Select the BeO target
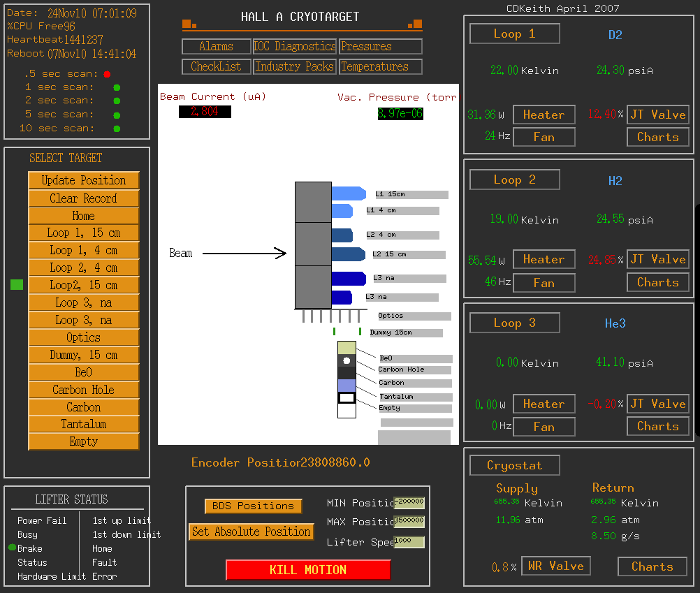The image size is (700, 593). [x=83, y=372]
